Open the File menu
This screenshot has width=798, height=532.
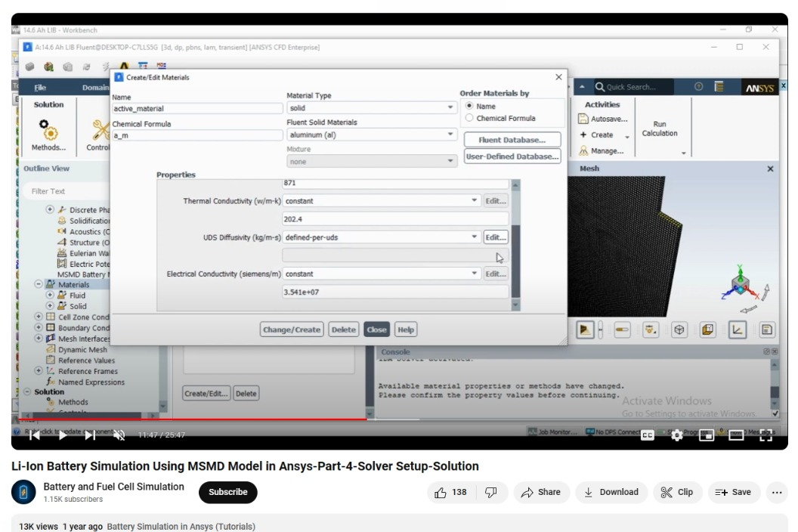(x=40, y=88)
